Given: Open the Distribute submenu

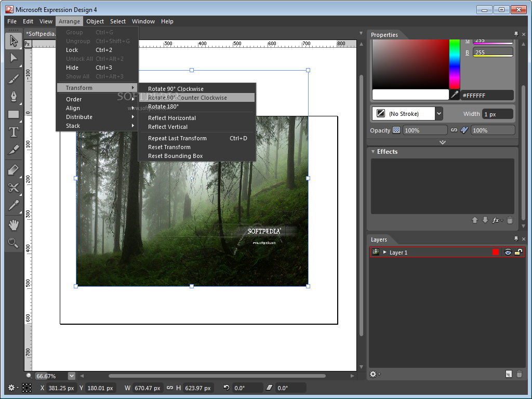Looking at the screenshot, I should click(x=96, y=117).
